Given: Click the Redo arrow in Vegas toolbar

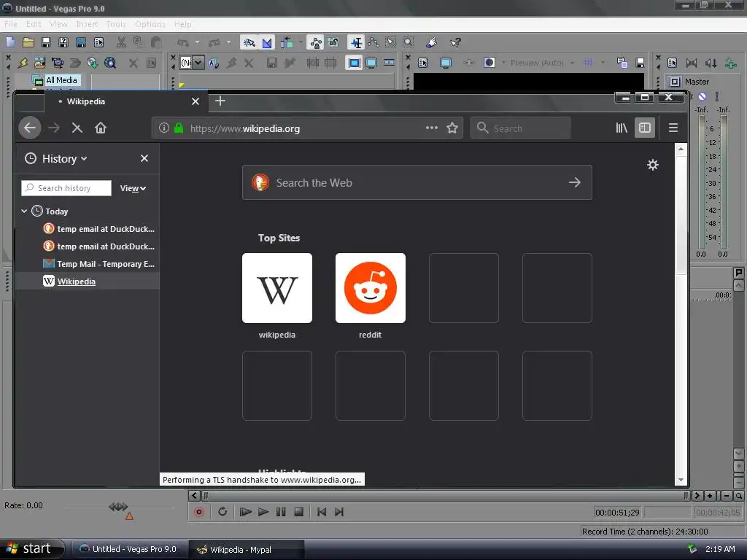Looking at the screenshot, I should coord(215,42).
